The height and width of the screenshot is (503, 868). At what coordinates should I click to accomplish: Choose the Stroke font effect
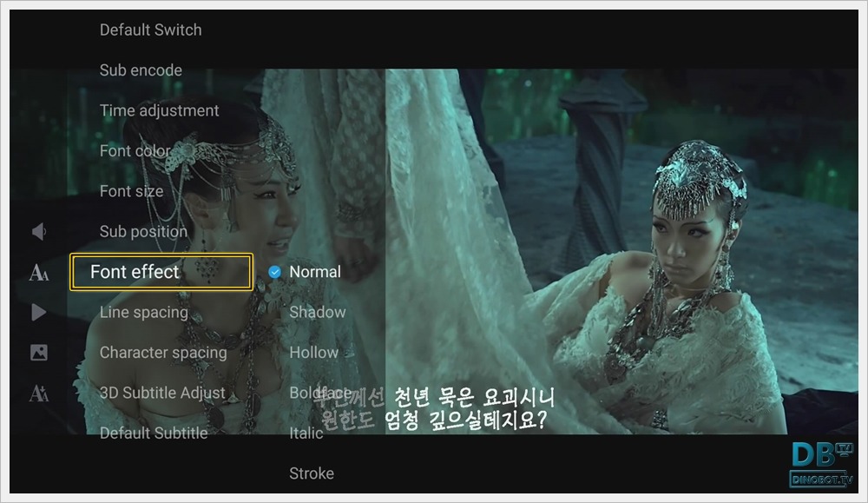pyautogui.click(x=311, y=473)
